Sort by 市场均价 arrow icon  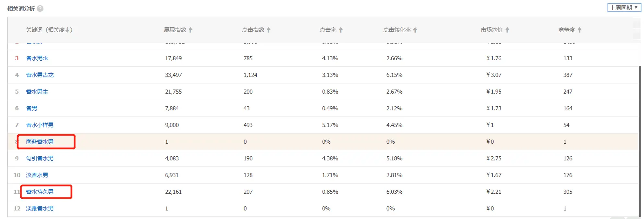point(507,30)
